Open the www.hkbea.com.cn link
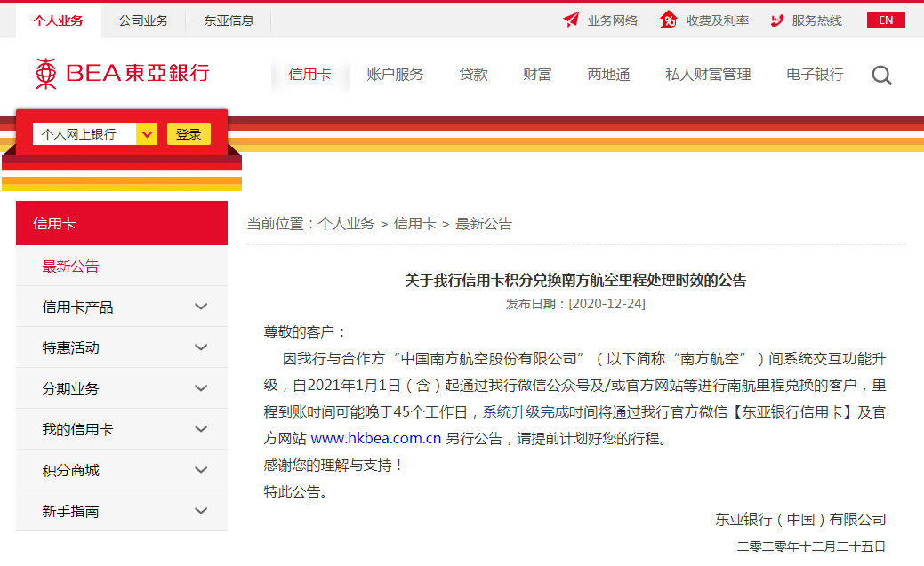Viewport: 924px width, 566px height. point(376,438)
